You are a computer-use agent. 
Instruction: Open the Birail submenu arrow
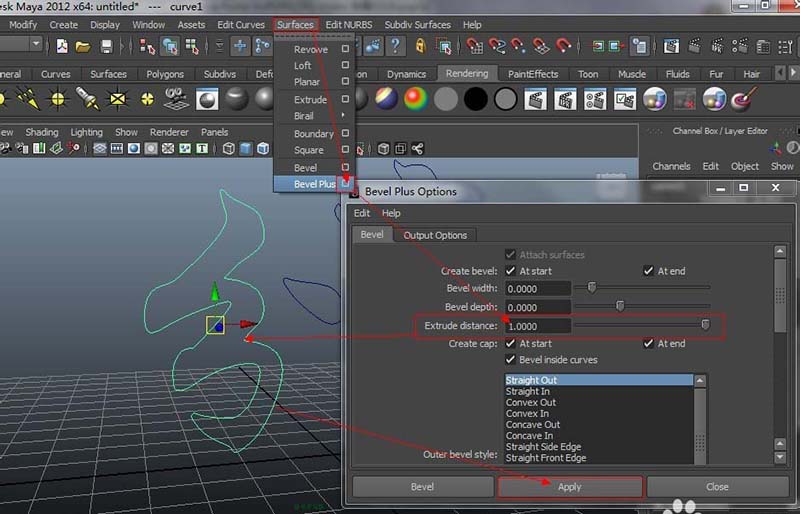click(345, 116)
